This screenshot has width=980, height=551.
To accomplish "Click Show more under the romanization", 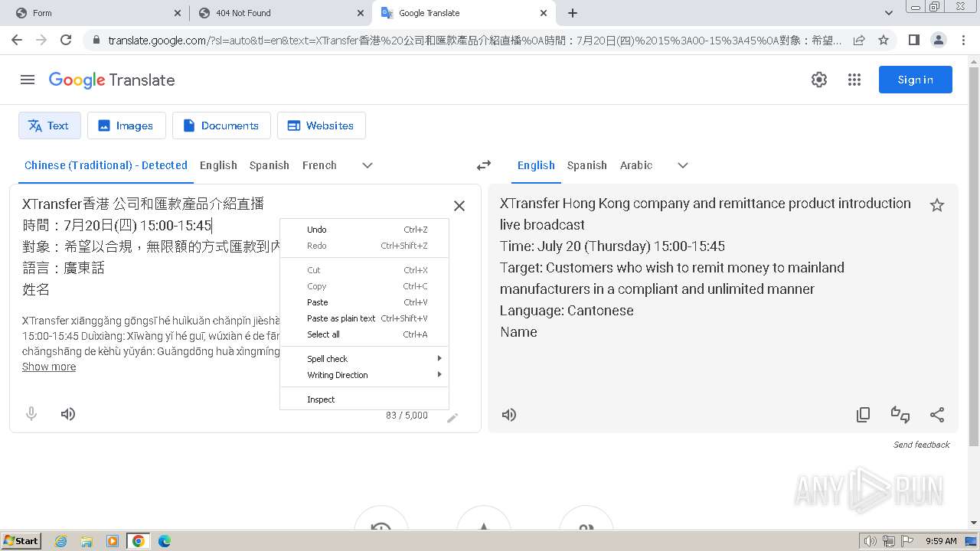I will coord(49,367).
